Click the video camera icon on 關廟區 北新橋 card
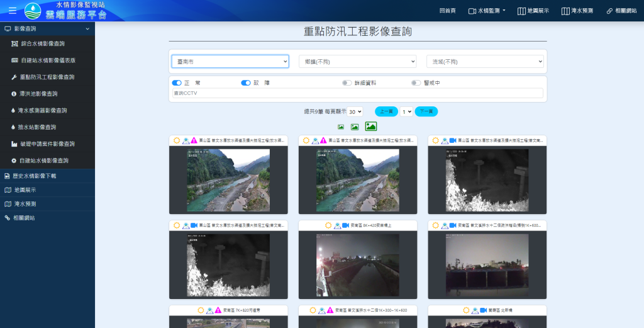Image resolution: width=644 pixels, height=328 pixels. tap(484, 310)
